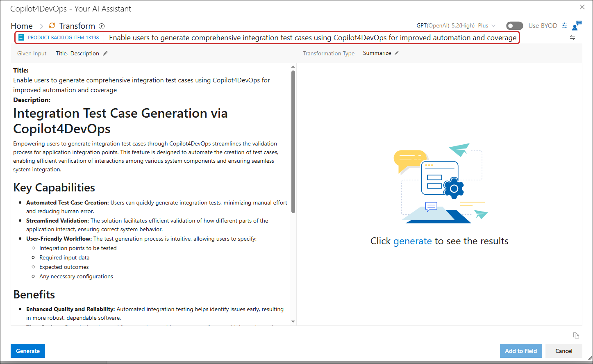Screen dimensions: 593x364
Task: Click 'Integration points to be tested' bullet
Action: 78,248
